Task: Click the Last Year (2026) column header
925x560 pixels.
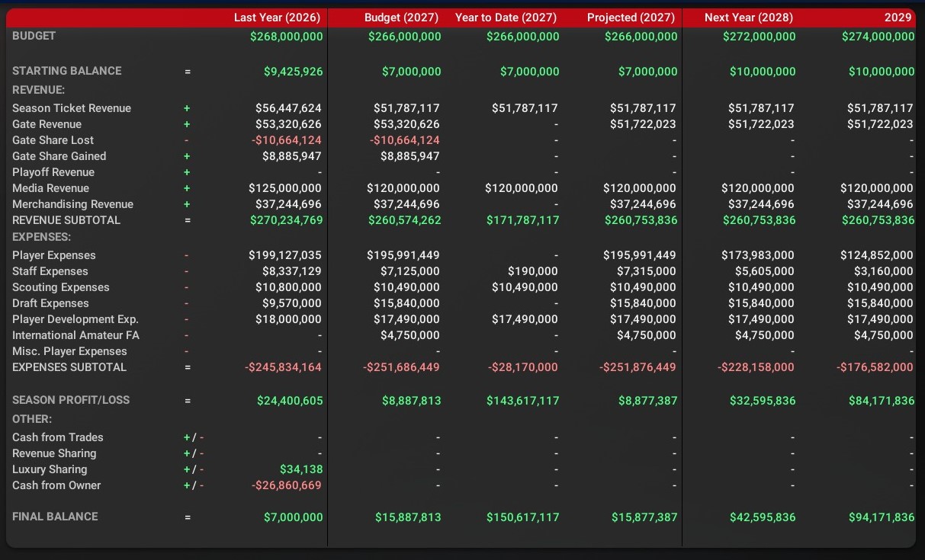Action: click(277, 17)
